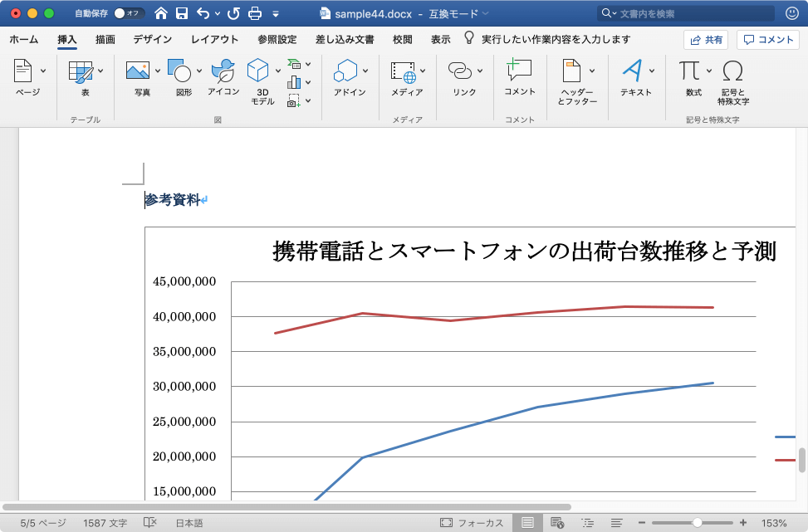Open 記号と特殊文字 omega icon

click(732, 71)
